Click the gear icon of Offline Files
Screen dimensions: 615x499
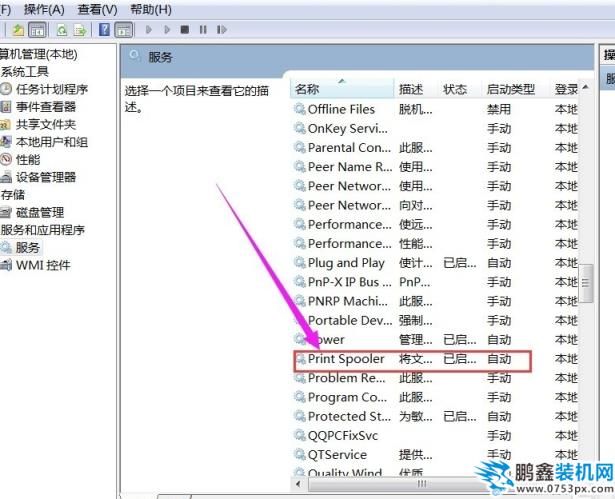tap(300, 109)
